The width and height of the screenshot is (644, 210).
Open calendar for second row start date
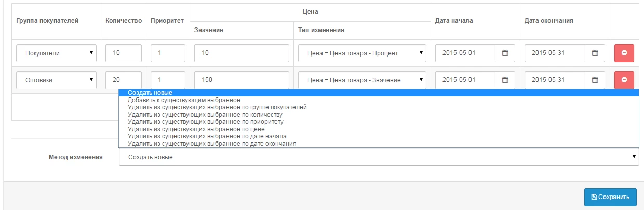[504, 80]
